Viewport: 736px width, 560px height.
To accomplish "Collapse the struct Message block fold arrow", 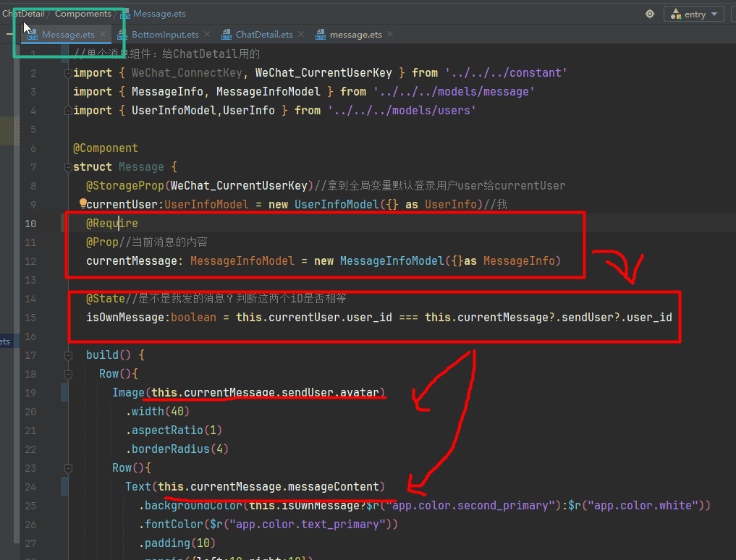I will pos(68,167).
